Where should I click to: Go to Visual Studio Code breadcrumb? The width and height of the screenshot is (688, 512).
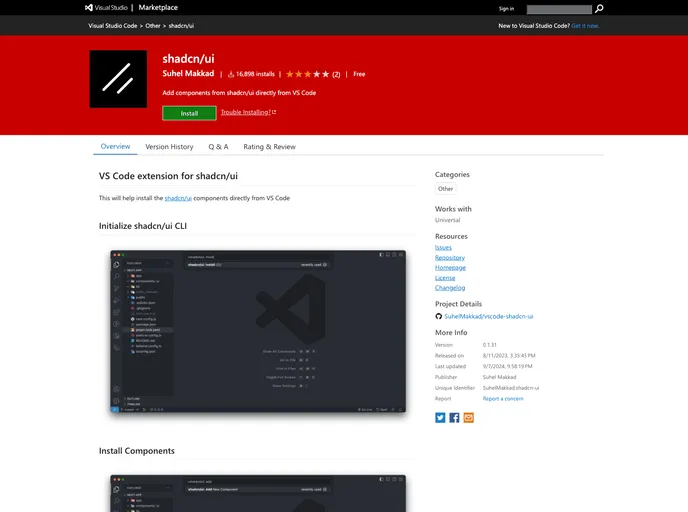coord(113,26)
